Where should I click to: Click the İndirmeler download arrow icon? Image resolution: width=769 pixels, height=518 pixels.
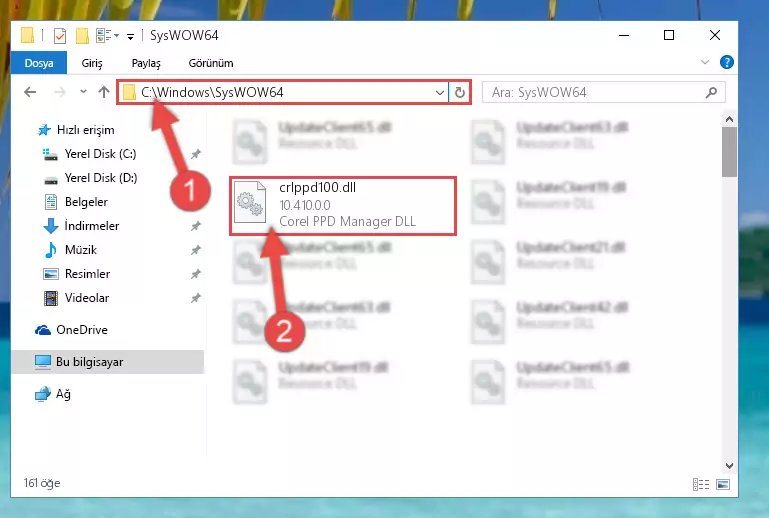coord(51,226)
